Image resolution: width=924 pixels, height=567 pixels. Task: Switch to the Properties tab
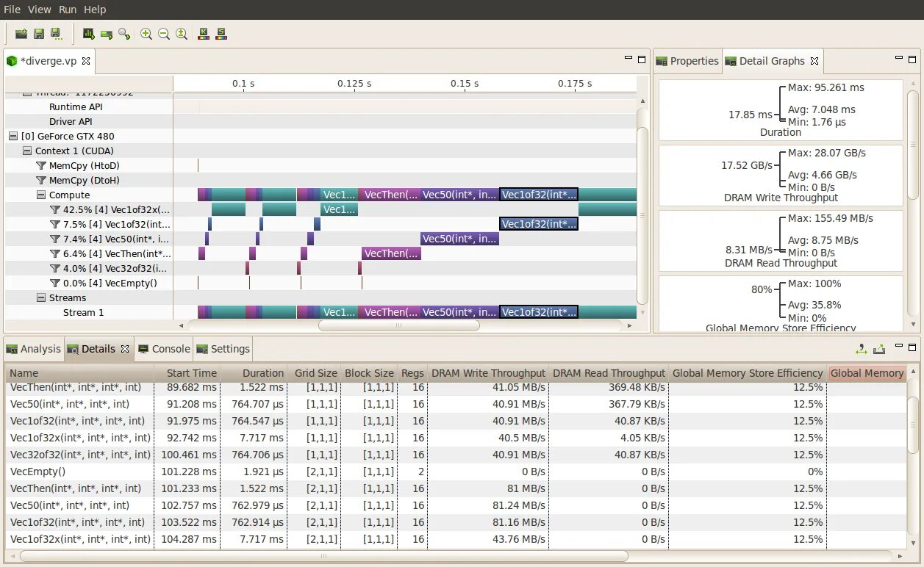687,61
